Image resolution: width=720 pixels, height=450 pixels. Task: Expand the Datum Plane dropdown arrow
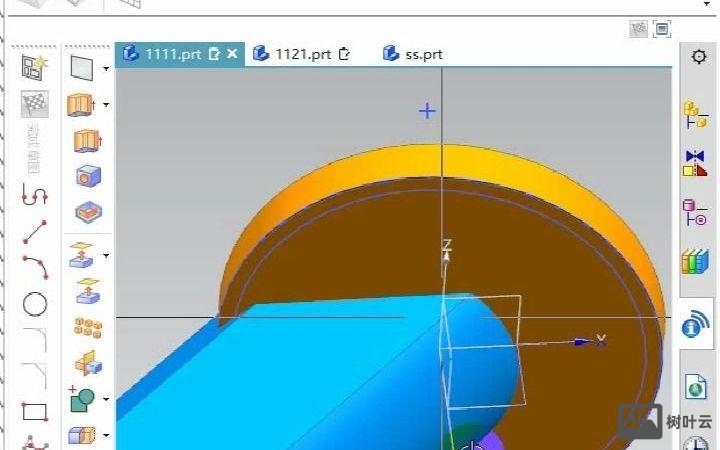click(106, 69)
